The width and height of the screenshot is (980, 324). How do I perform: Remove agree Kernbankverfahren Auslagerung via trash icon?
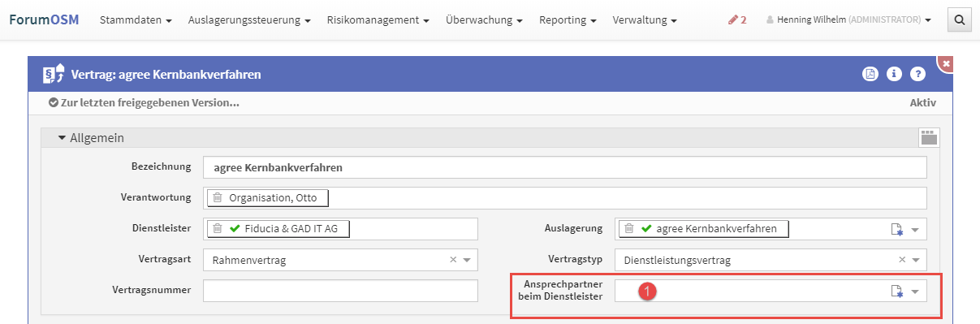pos(629,229)
